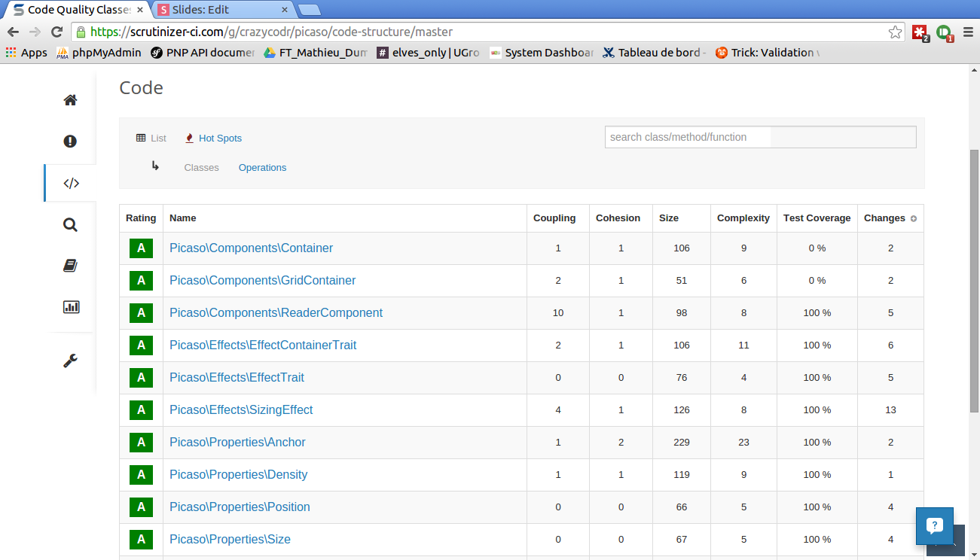Click the browser back arrow

click(x=13, y=32)
